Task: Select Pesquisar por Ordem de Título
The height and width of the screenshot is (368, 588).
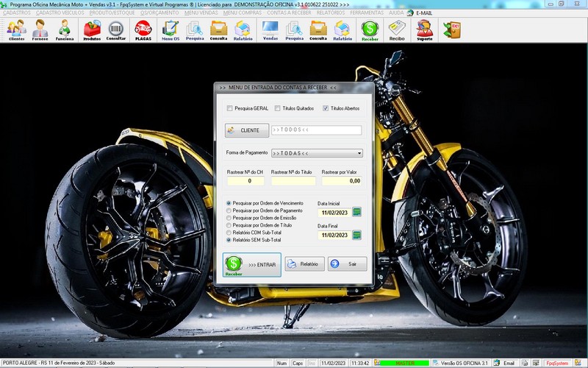Action: tap(229, 225)
